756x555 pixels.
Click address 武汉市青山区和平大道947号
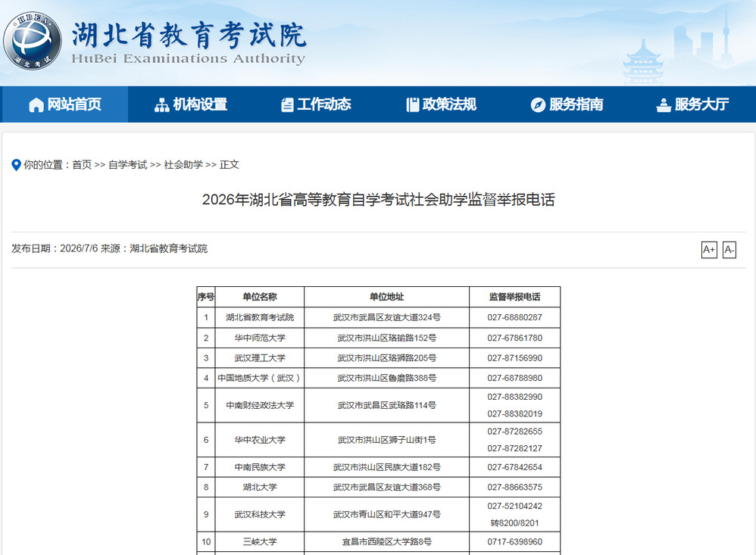click(x=386, y=515)
